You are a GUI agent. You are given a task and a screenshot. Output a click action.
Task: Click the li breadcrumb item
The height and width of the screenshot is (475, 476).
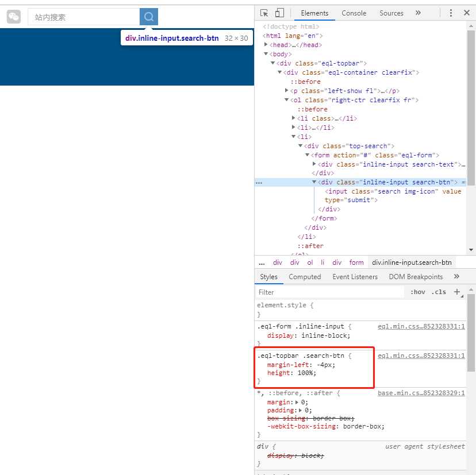(x=323, y=262)
